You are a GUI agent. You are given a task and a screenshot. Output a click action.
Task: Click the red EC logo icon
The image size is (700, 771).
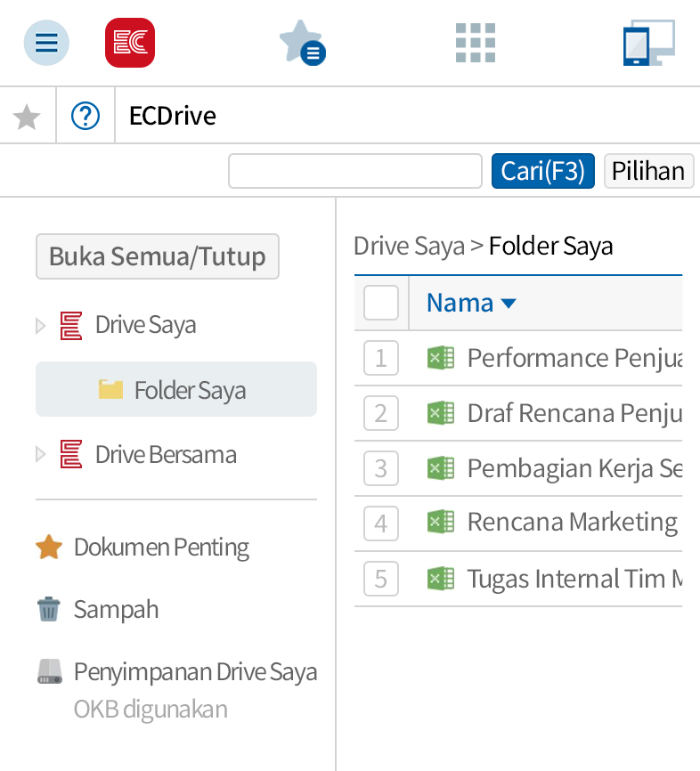point(129,42)
